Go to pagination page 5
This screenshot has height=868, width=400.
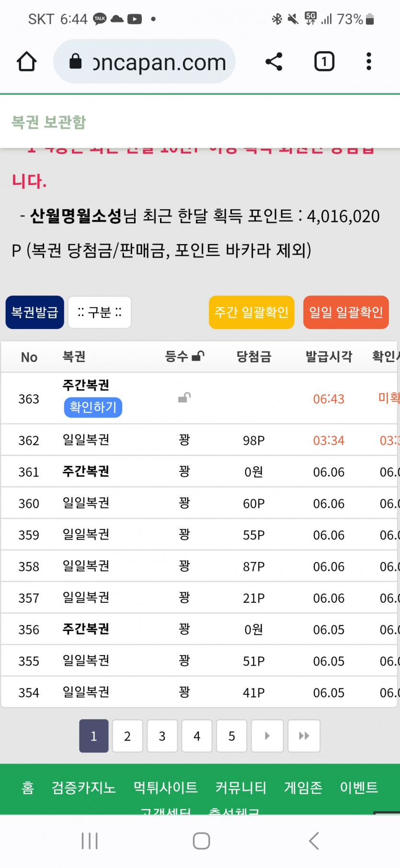(x=232, y=736)
